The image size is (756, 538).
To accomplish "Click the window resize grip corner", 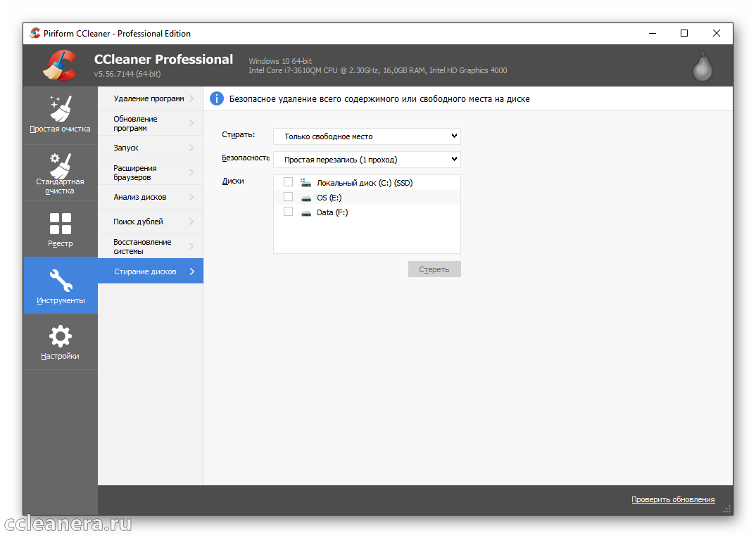I will [727, 509].
